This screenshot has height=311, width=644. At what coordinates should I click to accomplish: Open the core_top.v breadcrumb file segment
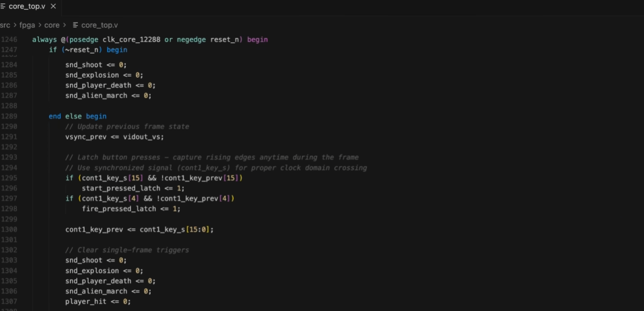coord(99,25)
